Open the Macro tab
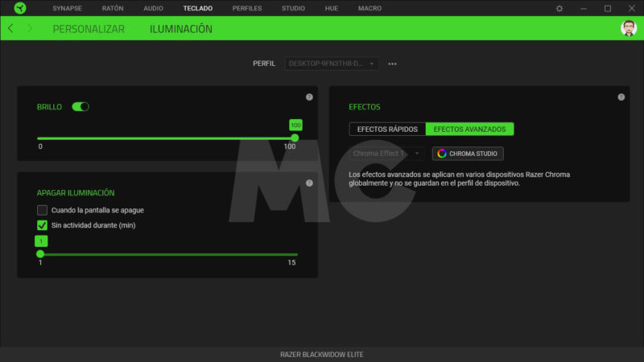 coord(370,8)
